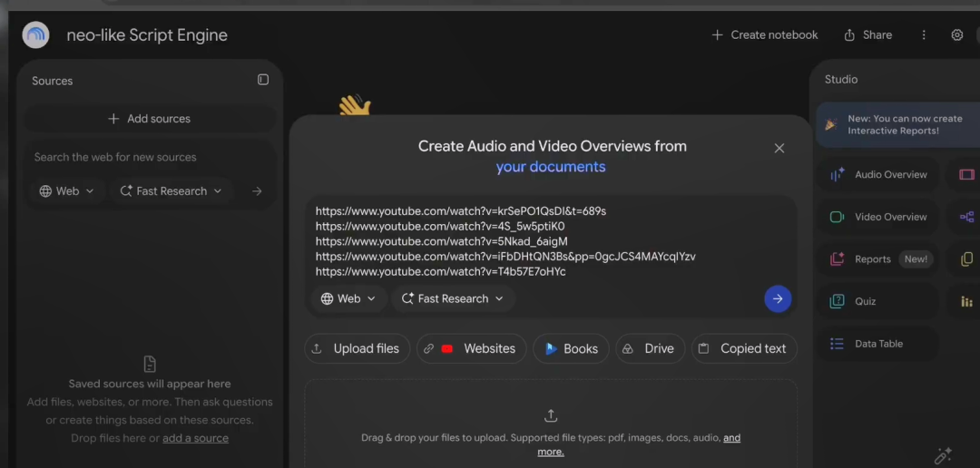Click the infographic bars icon beside Quiz
This screenshot has width=980, height=468.
click(967, 301)
